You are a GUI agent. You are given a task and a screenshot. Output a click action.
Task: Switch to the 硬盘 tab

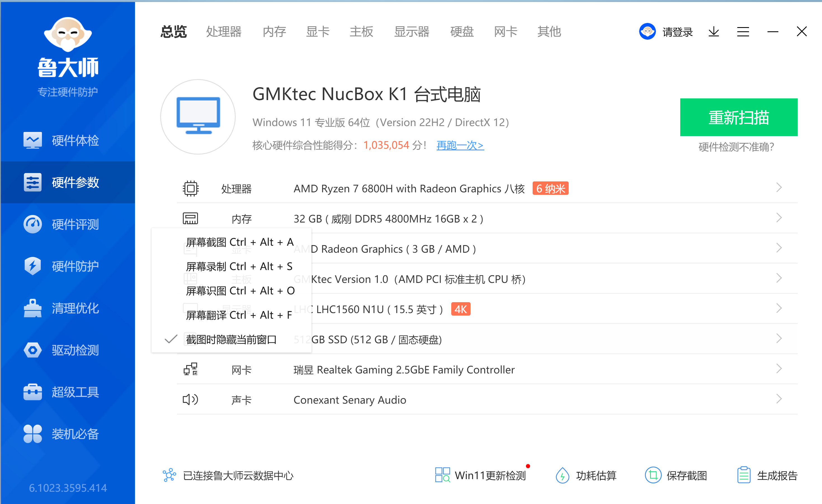tap(462, 32)
